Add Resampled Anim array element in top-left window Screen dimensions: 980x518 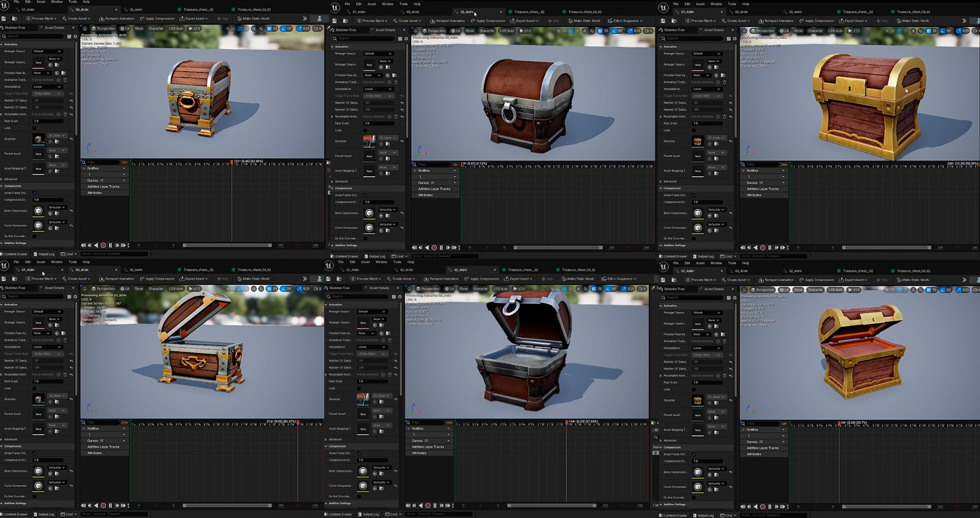(x=58, y=114)
